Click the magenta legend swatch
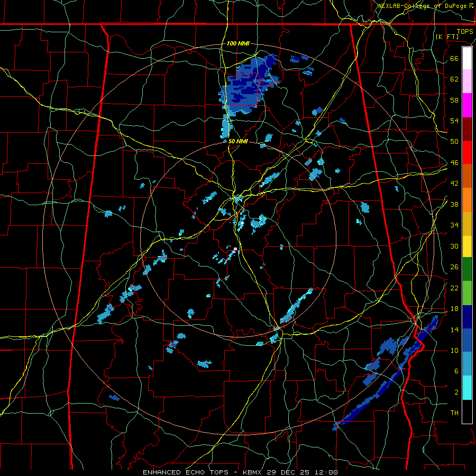476x476 pixels. pos(467,105)
